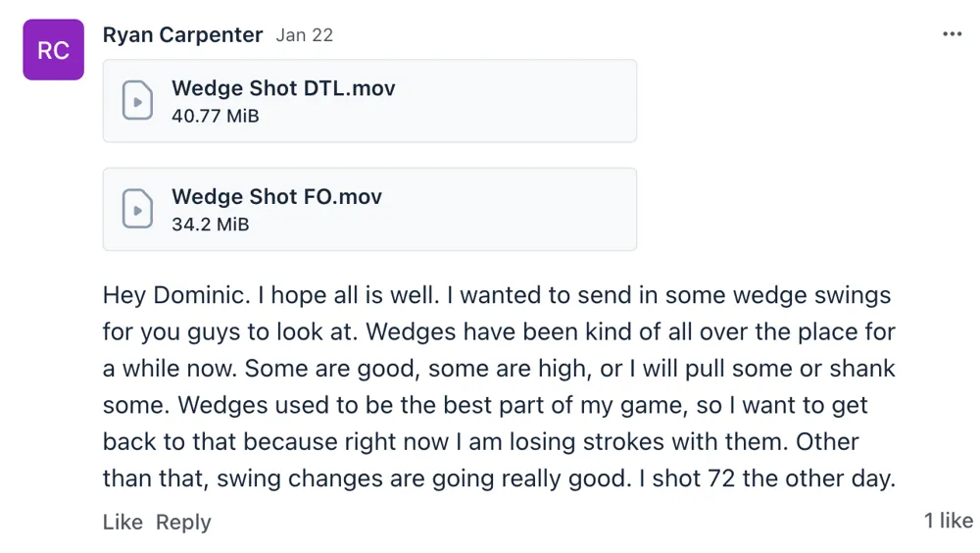Click the comment line starting 'some. Wedges used'
Image resolution: width=980 pixels, height=553 pixels.
pos(485,405)
